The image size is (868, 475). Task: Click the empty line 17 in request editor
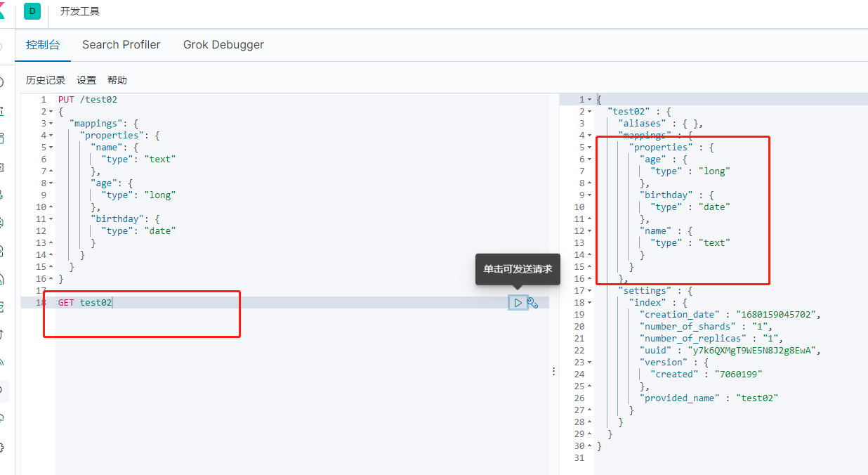(x=302, y=291)
